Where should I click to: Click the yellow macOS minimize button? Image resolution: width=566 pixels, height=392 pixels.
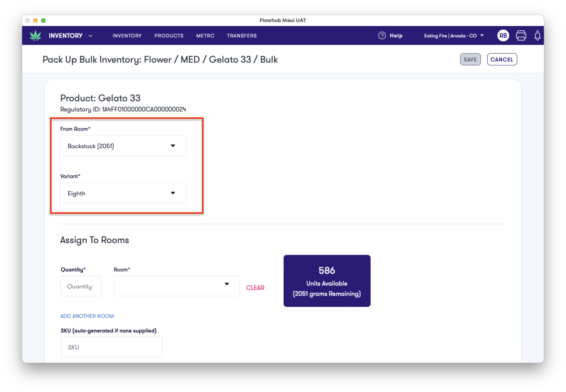(35, 20)
